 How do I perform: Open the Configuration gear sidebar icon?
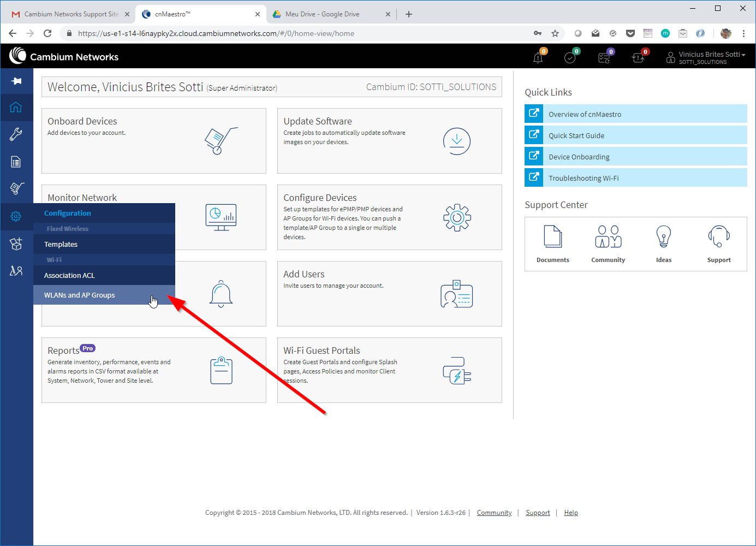coord(16,216)
